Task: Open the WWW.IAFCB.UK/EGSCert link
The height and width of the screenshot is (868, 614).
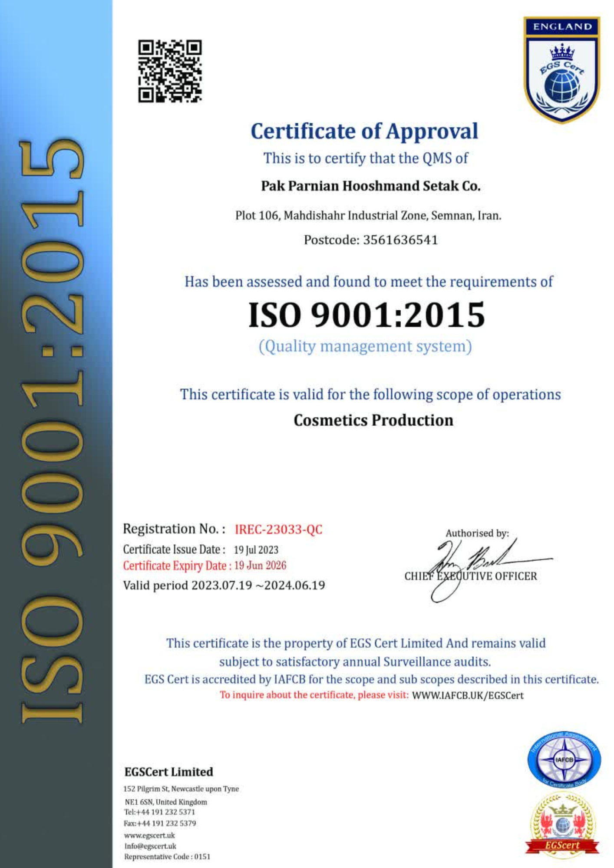Action: (x=468, y=695)
